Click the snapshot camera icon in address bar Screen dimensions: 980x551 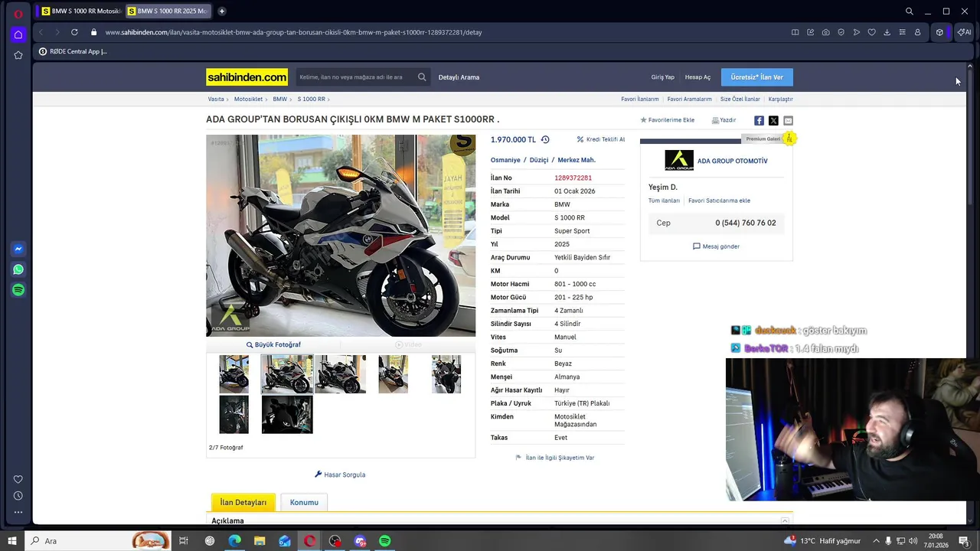click(825, 32)
